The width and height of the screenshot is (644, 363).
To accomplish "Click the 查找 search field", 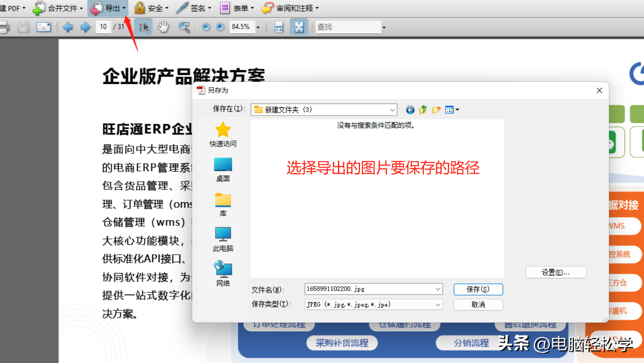I will pos(348,27).
